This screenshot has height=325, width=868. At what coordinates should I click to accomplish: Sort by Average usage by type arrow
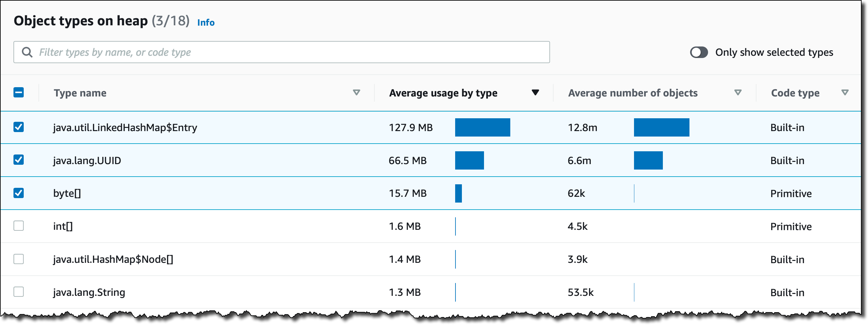[535, 92]
